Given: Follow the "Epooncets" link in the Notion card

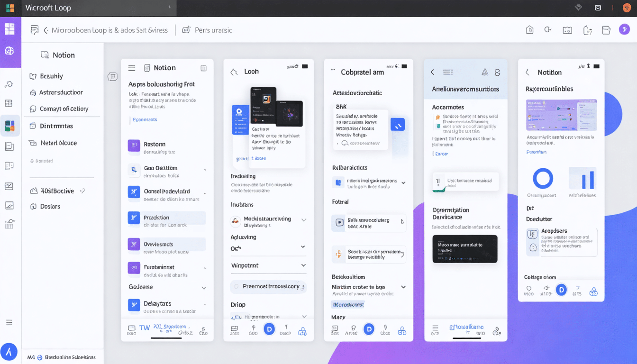Looking at the screenshot, I should (x=145, y=120).
